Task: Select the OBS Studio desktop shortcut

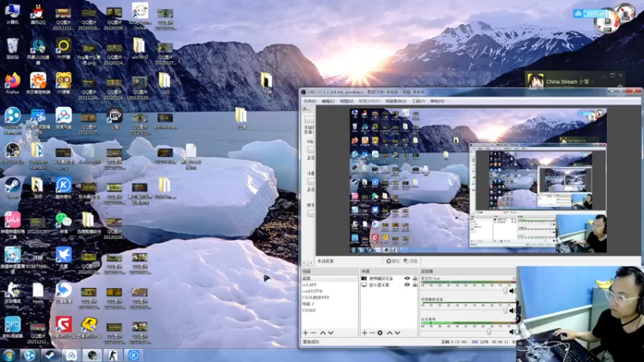Action: tap(13, 153)
